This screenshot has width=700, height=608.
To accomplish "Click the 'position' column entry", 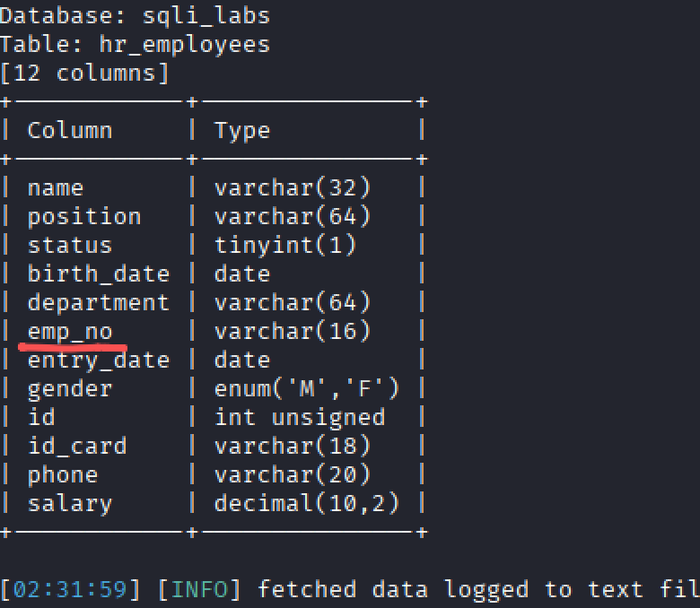I will tap(84, 216).
